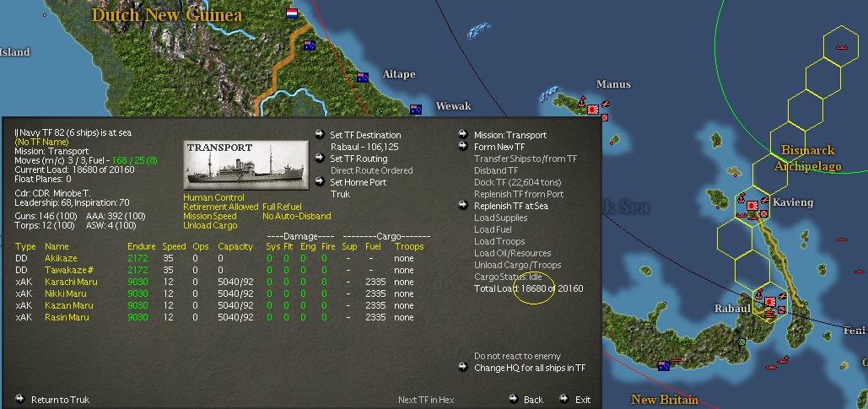Screen dimensions: 868x409
Task: Toggle the Mission Speed setting
Action: (x=210, y=216)
